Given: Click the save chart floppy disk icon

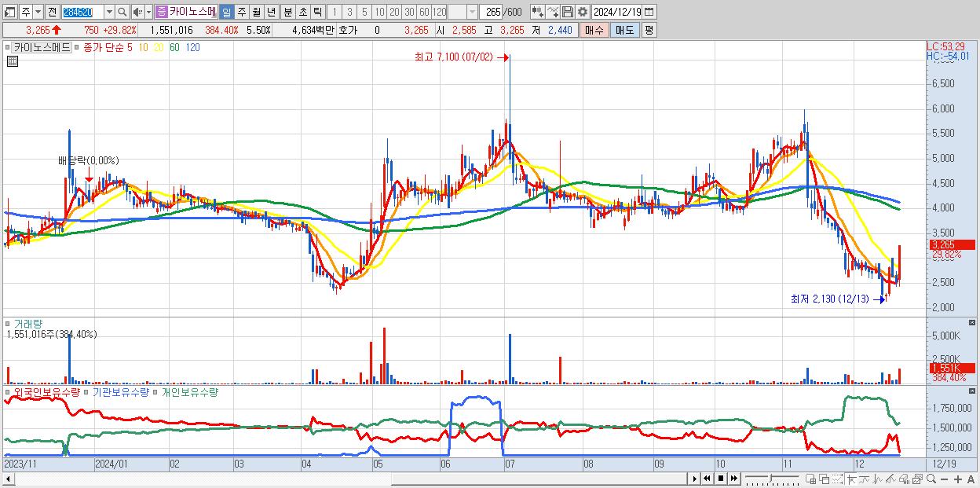Looking at the screenshot, I should coord(568,12).
